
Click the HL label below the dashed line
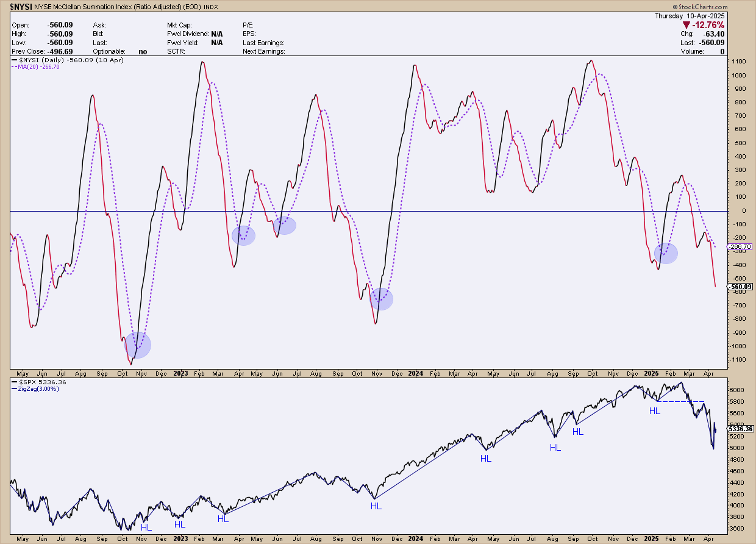pyautogui.click(x=654, y=411)
